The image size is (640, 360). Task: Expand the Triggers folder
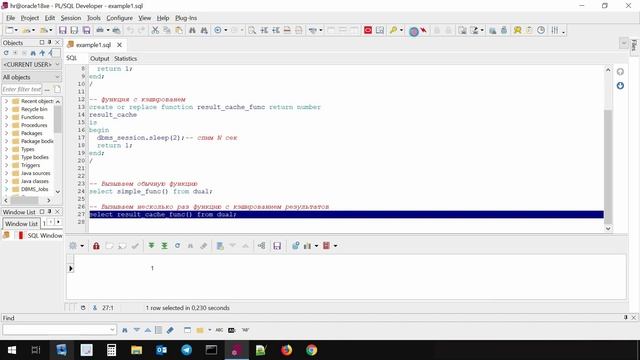coord(6,165)
